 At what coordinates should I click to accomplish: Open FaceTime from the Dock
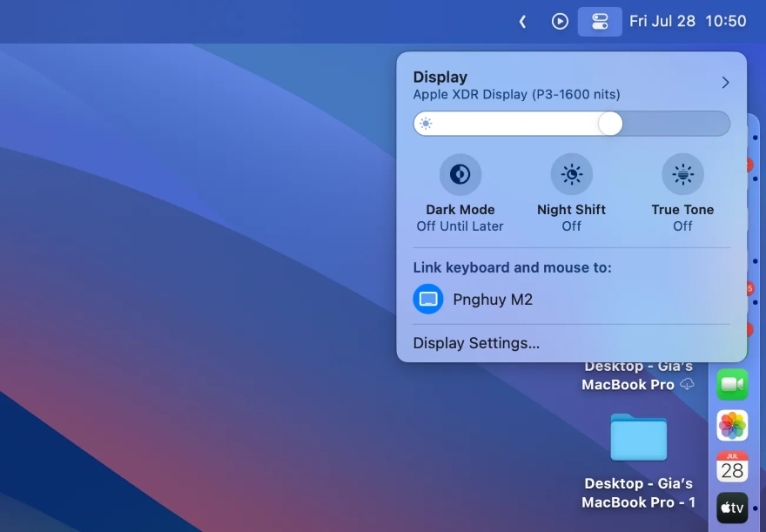(732, 383)
